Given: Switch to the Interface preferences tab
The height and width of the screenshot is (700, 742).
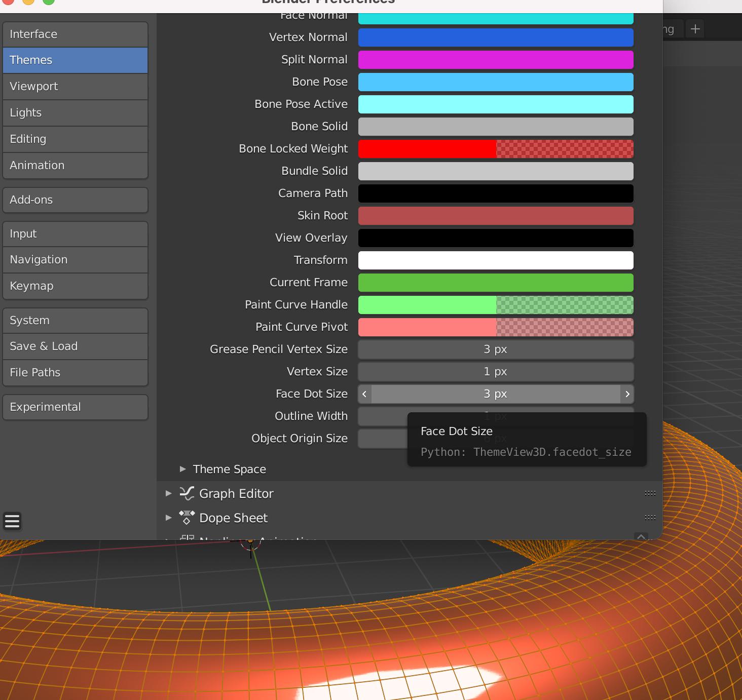Looking at the screenshot, I should click(x=75, y=34).
